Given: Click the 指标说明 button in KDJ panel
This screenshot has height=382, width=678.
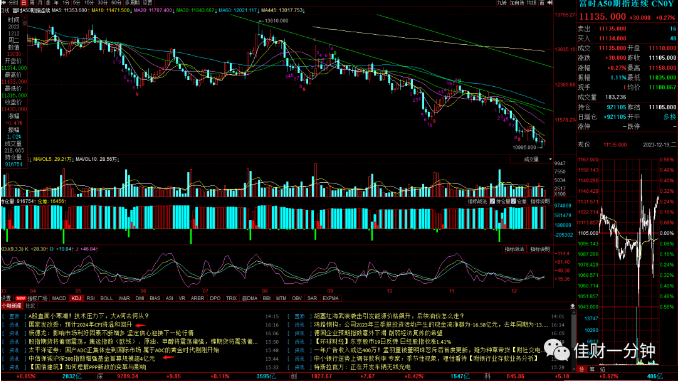Looking at the screenshot, I should coord(540,250).
